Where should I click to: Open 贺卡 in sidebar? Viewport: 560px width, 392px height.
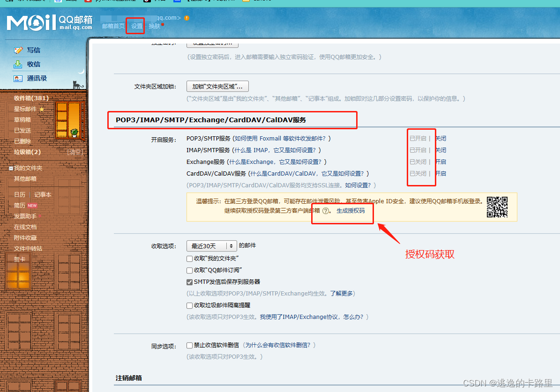click(x=20, y=259)
